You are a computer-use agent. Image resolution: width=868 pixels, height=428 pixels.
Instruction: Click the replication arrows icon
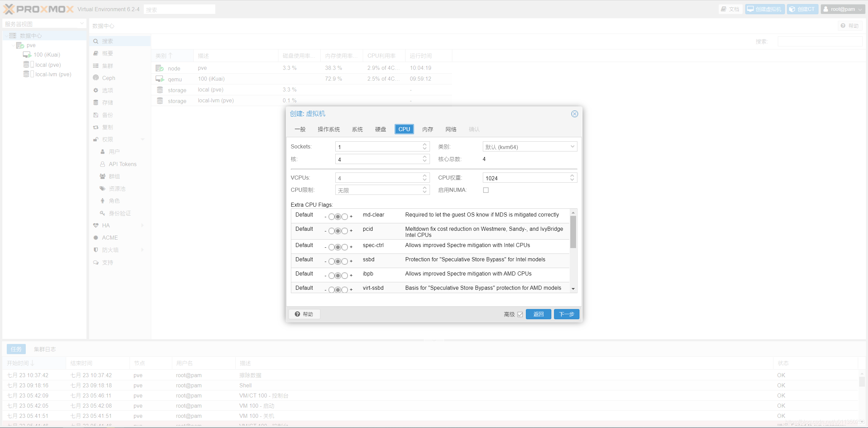[96, 127]
